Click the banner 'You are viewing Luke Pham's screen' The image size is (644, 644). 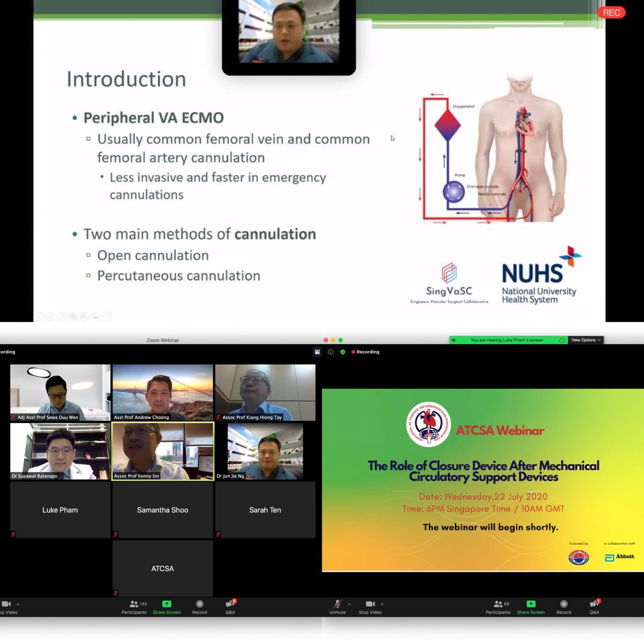(x=507, y=340)
